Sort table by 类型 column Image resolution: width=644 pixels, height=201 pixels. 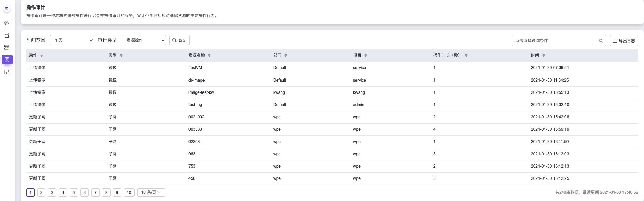click(x=121, y=55)
